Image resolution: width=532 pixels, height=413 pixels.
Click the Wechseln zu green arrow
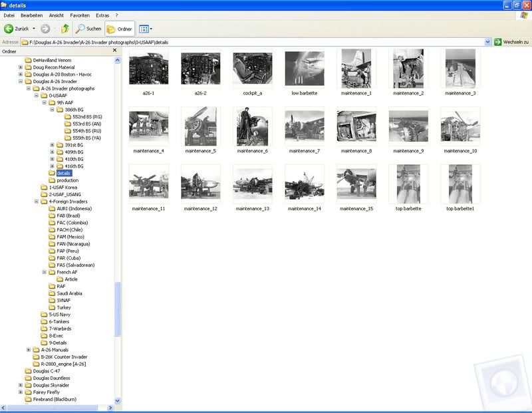497,42
